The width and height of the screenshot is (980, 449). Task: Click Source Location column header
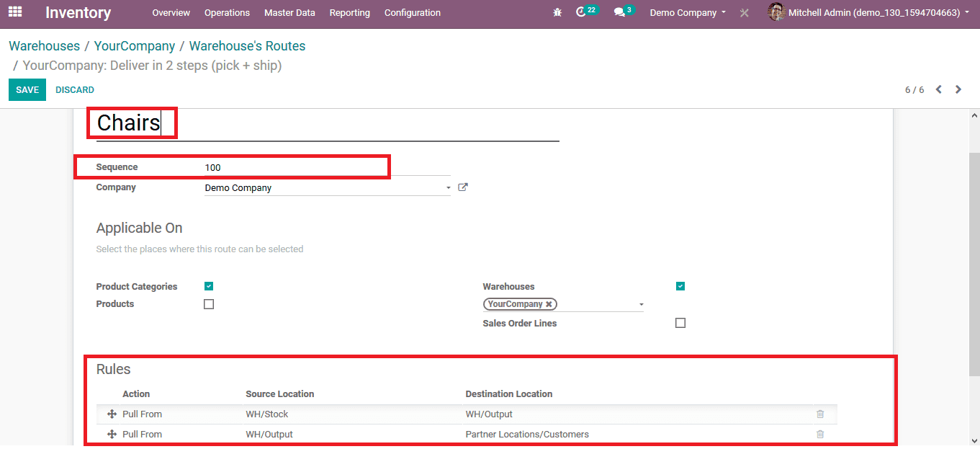tap(280, 394)
